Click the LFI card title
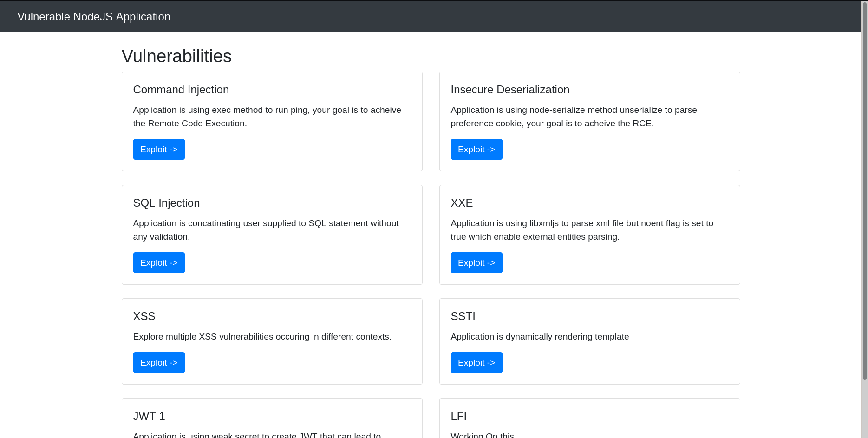The height and width of the screenshot is (438, 868). click(459, 416)
